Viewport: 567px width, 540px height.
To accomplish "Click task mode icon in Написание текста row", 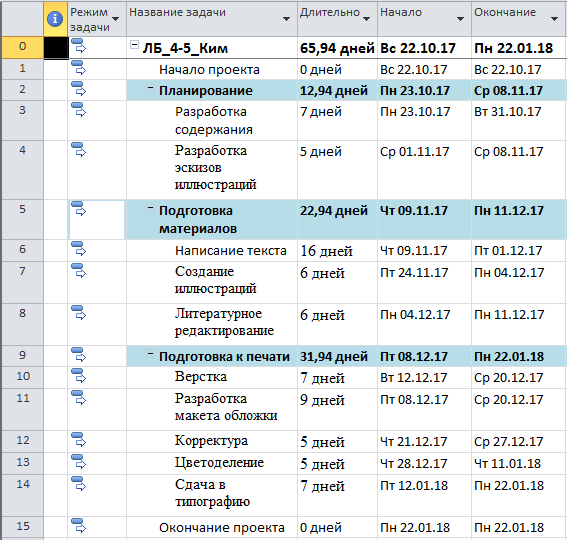I will [78, 249].
